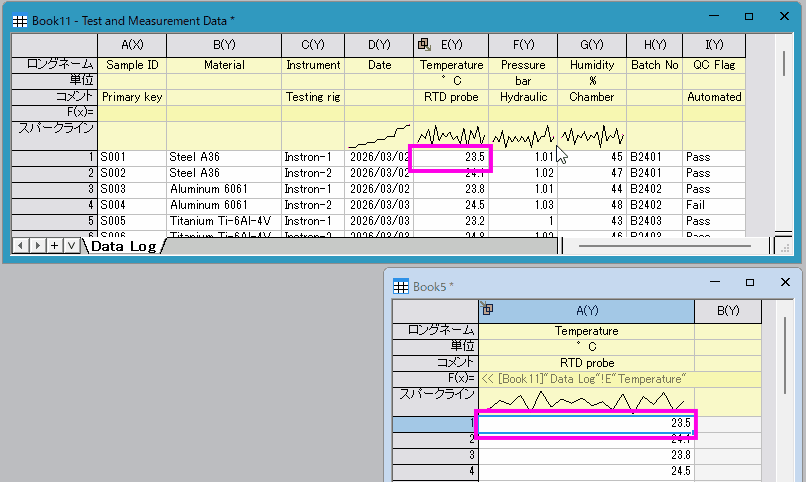This screenshot has height=482, width=806.
Task: Click the 'Automated' comment cell
Action: pos(714,97)
